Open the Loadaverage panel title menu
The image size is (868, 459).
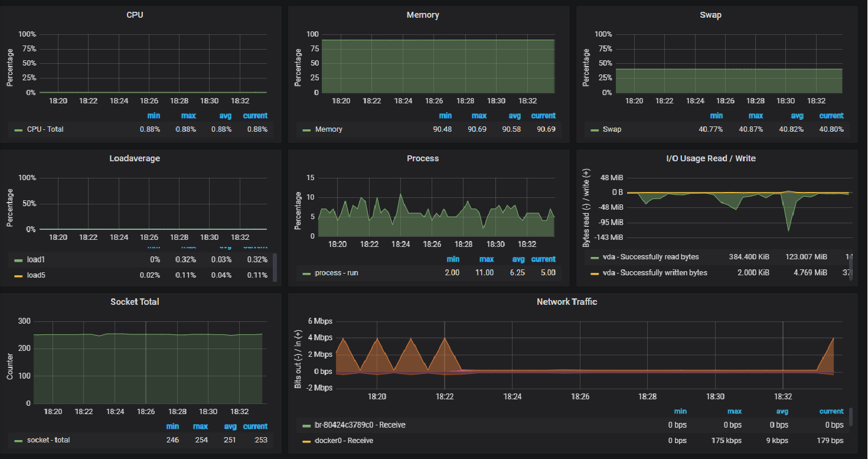[135, 158]
